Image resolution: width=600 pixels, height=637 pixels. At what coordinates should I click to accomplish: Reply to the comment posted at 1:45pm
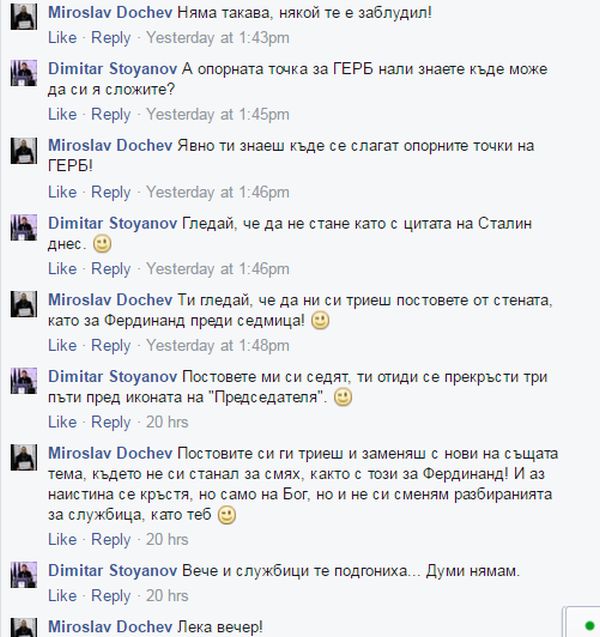click(110, 114)
